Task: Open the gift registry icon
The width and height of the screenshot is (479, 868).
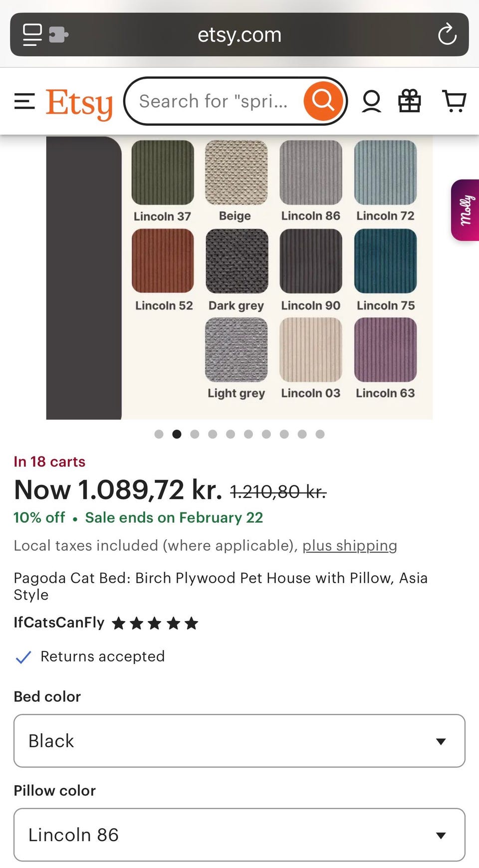Action: click(409, 101)
